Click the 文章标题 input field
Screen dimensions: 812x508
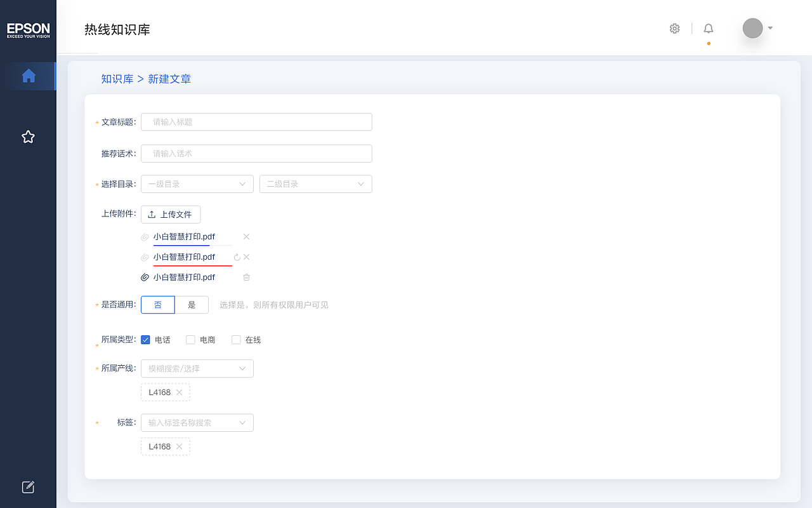pyautogui.click(x=256, y=122)
